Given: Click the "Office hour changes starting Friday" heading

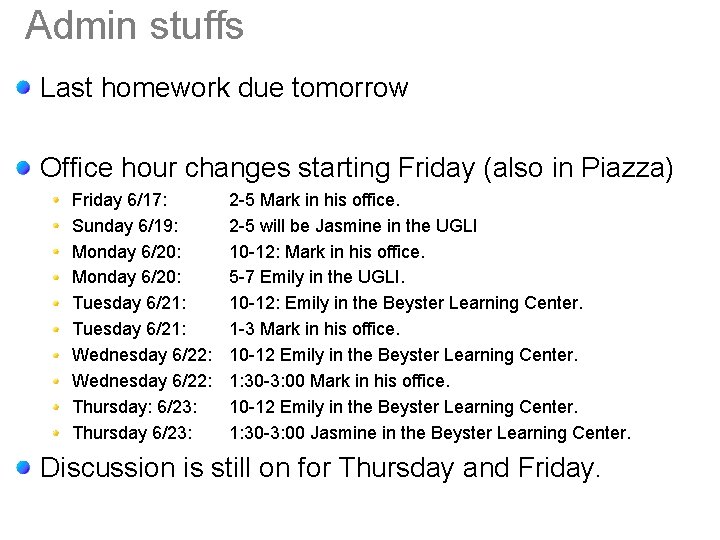Looking at the screenshot, I should click(357, 167).
